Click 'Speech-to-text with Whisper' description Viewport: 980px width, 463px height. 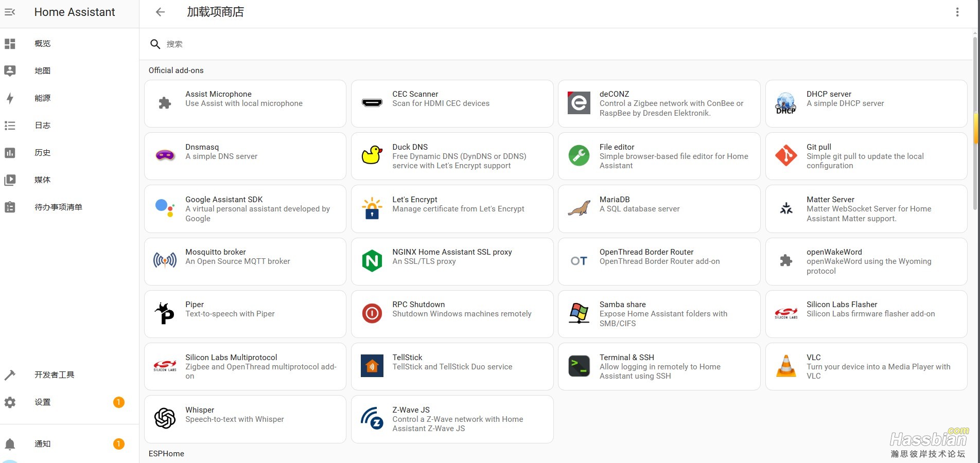tap(235, 419)
